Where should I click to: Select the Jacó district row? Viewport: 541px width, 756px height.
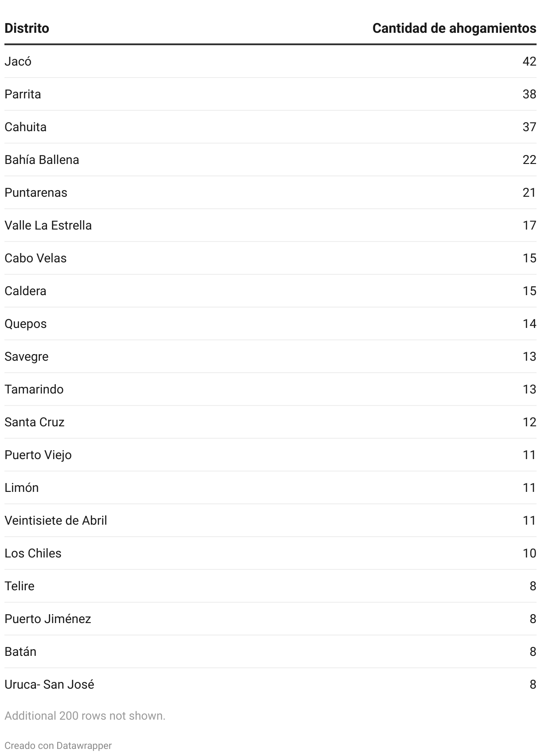pyautogui.click(x=18, y=61)
